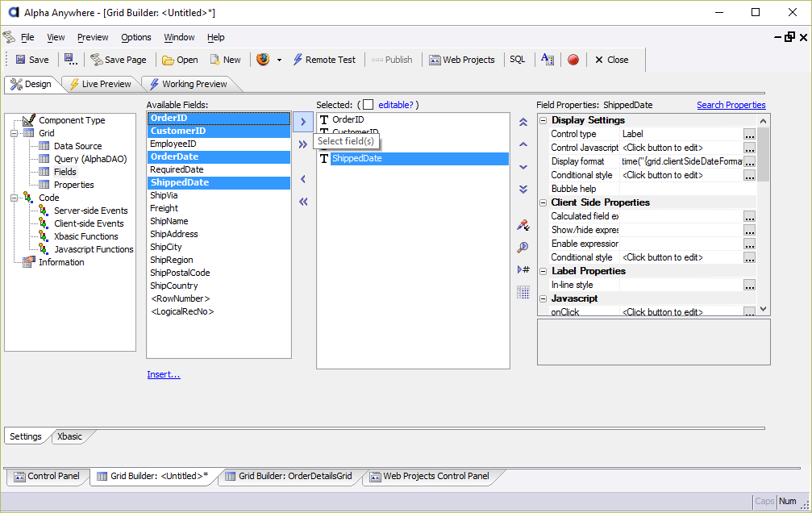812x513 pixels.
Task: Click the New document button
Action: click(x=225, y=60)
